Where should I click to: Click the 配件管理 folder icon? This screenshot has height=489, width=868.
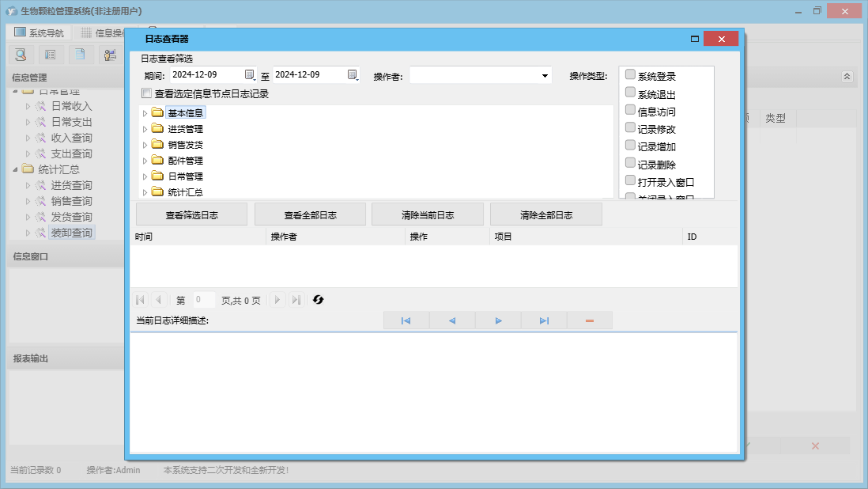pyautogui.click(x=158, y=160)
